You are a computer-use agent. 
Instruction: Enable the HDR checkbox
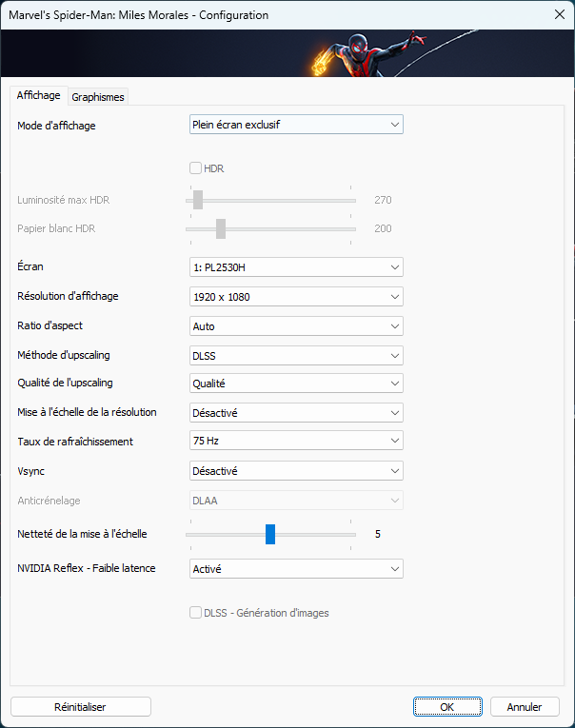[195, 168]
